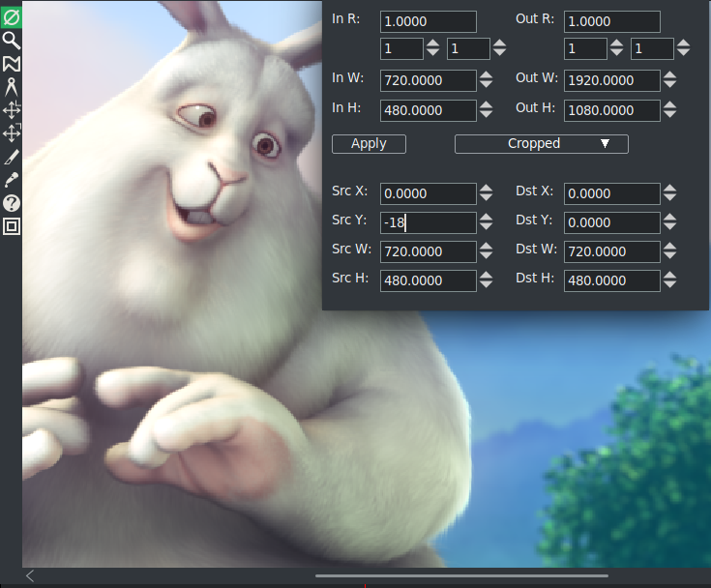
Task: Increase Src X with the up arrow
Action: pos(487,189)
